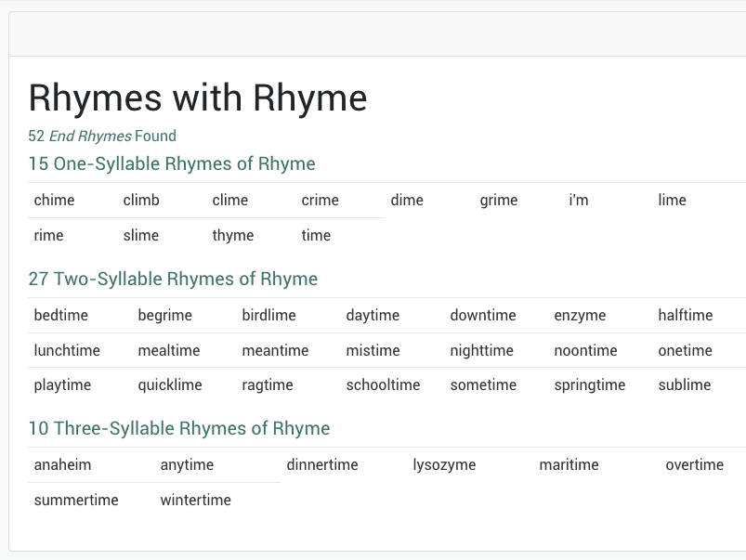The image size is (746, 560).
Task: Click 'overtime' in the three-syllable rhymes
Action: pos(692,464)
